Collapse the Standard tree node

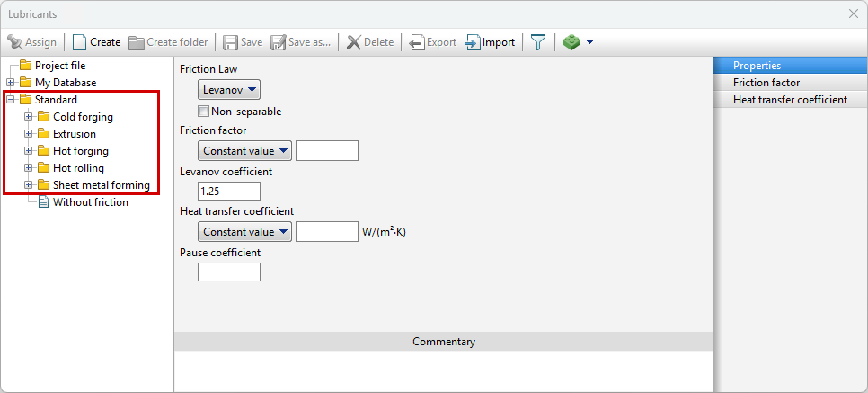[11, 100]
